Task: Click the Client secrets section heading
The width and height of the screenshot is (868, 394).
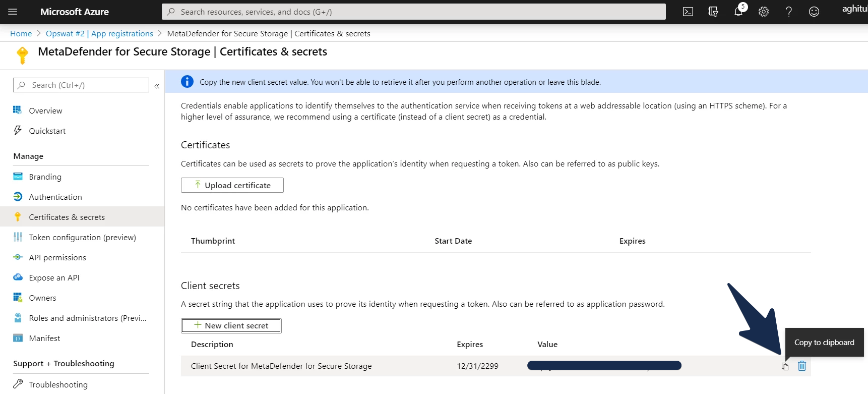Action: [210, 286]
